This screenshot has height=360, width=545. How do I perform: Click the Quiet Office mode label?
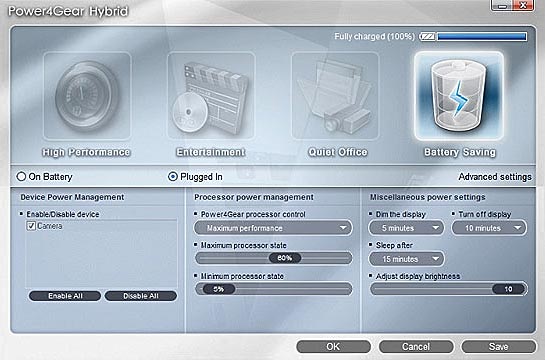tap(338, 152)
